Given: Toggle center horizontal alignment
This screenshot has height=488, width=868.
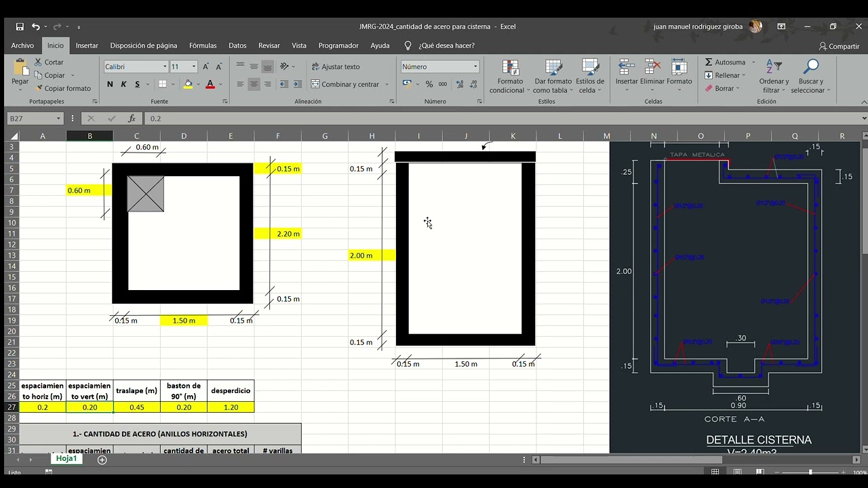Looking at the screenshot, I should [x=254, y=84].
